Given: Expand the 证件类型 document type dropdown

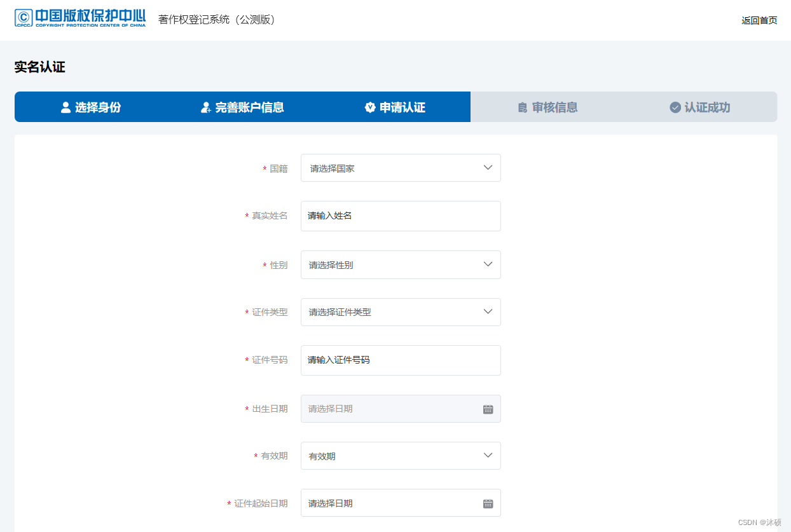Looking at the screenshot, I should tap(401, 312).
